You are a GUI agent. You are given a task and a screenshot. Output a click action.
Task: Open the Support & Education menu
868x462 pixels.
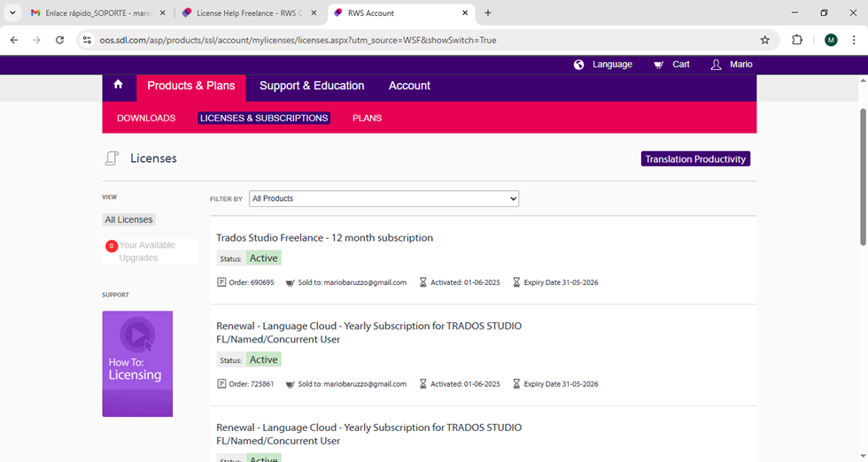click(312, 86)
